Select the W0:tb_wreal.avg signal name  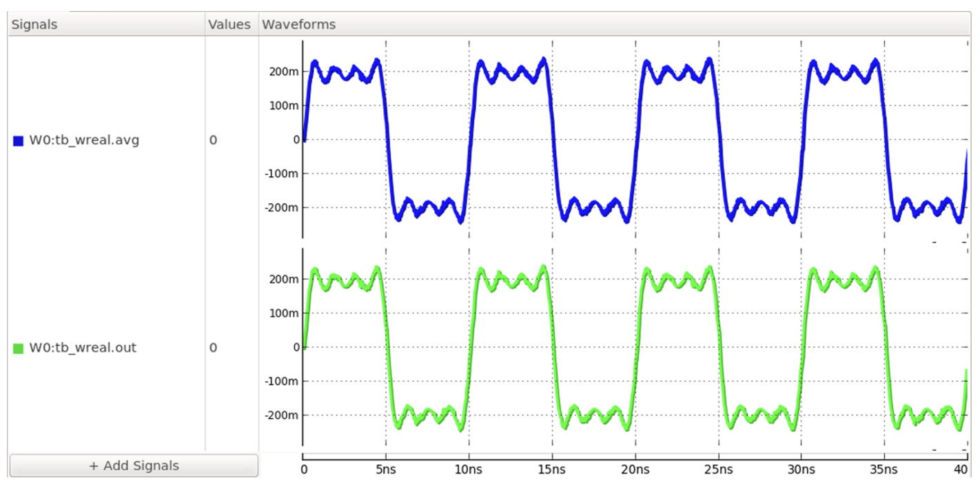(x=83, y=141)
